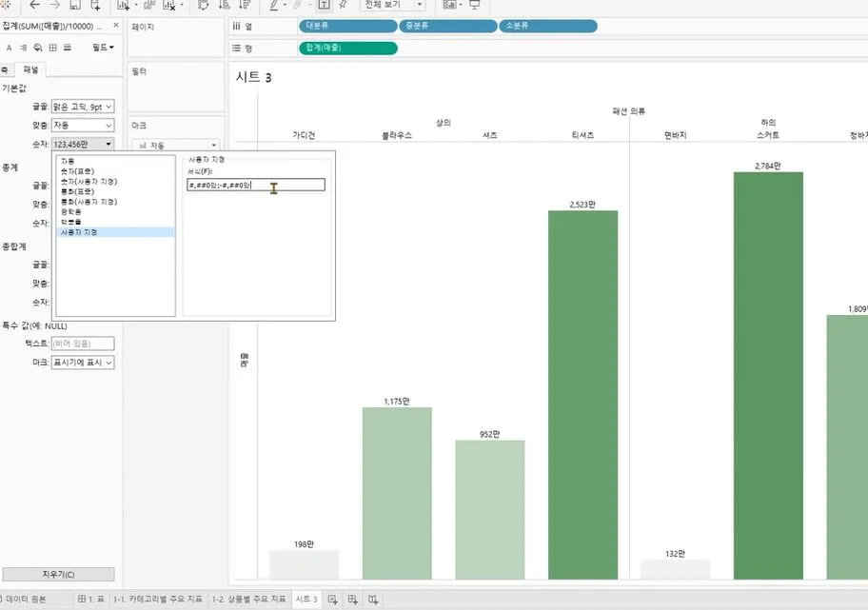Select the Format shading paint bucket icon
This screenshot has width=868, height=610.
tap(38, 48)
